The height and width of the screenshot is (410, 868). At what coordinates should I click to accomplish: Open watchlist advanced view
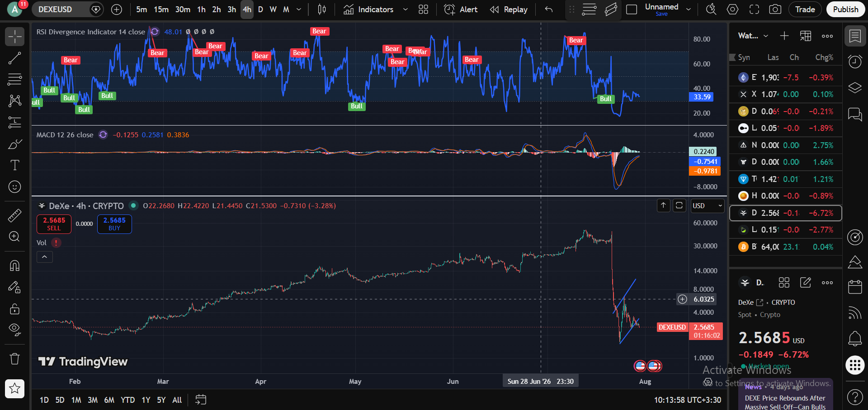806,36
